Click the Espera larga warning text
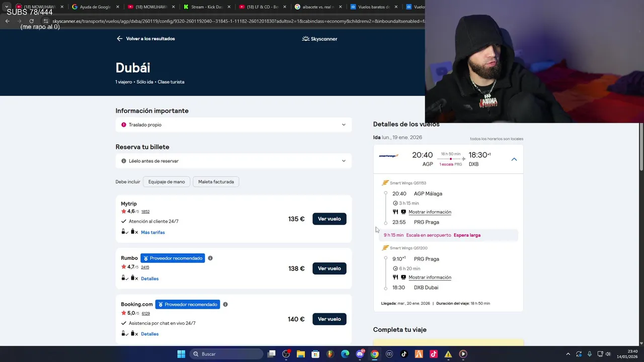This screenshot has width=644, height=362. [x=467, y=235]
